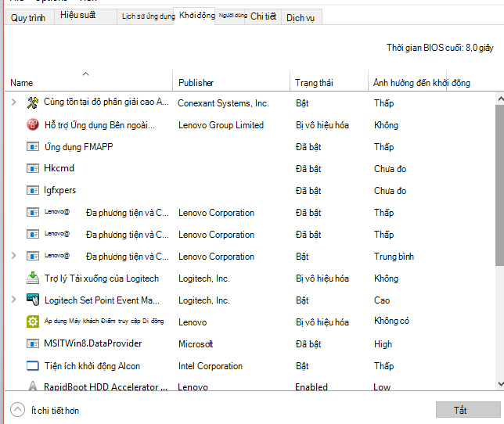Click the Conexant tools icon in first row

click(33, 102)
